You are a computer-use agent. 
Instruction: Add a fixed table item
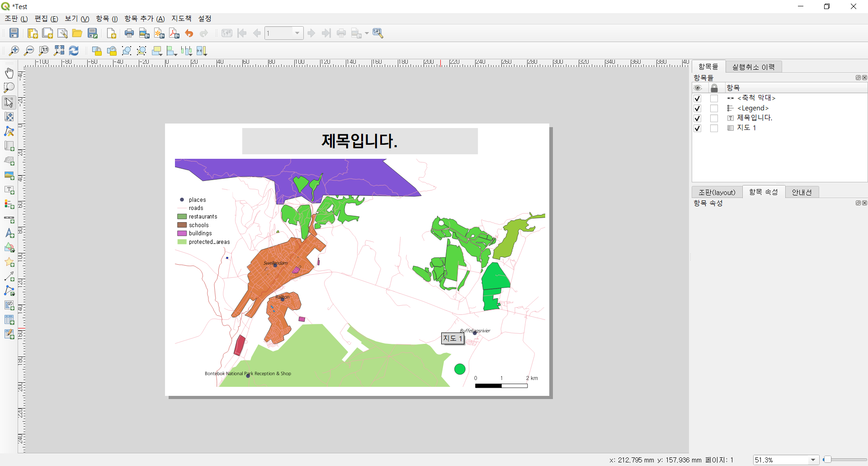tap(9, 334)
